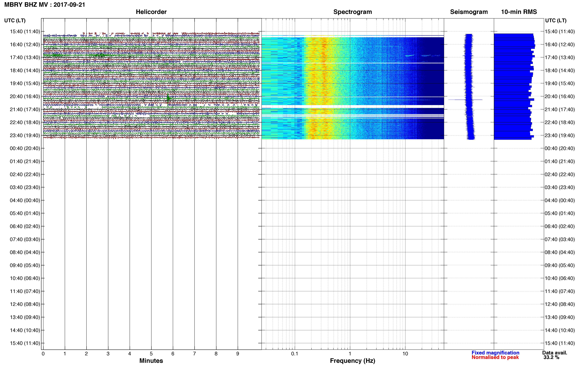Click left time label '20:40 (16:40)'
This screenshot has width=588, height=368.
[25, 96]
